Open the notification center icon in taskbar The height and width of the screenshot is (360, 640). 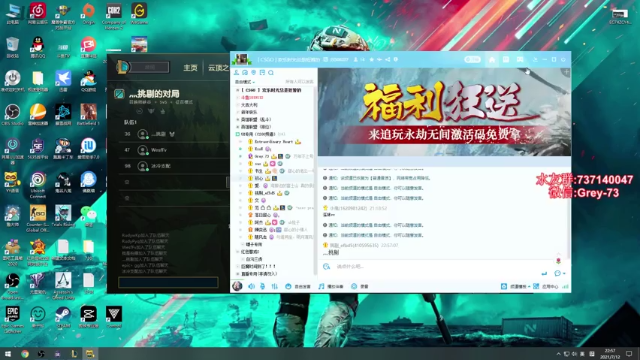tap(629, 353)
